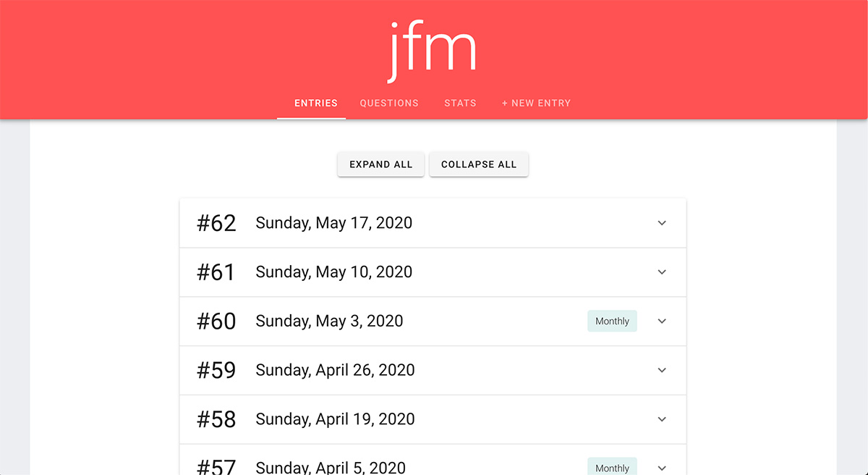The width and height of the screenshot is (868, 475).
Task: Open entry #60 by clicking its title
Action: click(x=329, y=321)
